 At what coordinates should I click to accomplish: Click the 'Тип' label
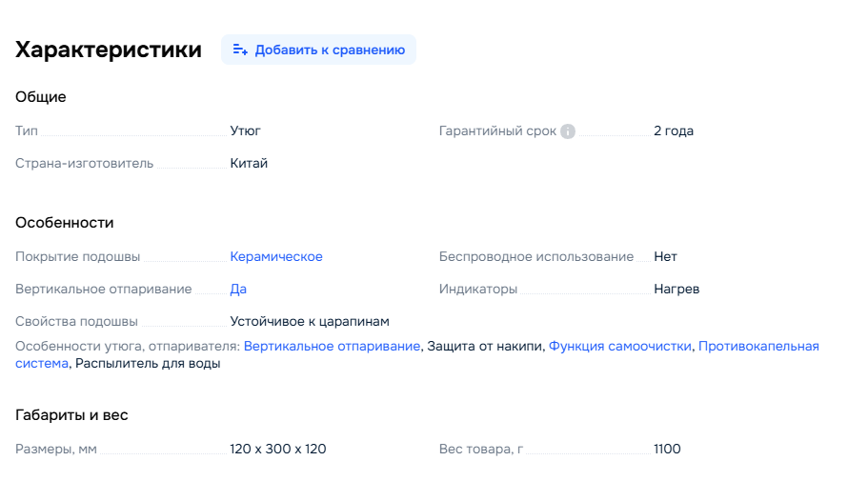tap(27, 131)
